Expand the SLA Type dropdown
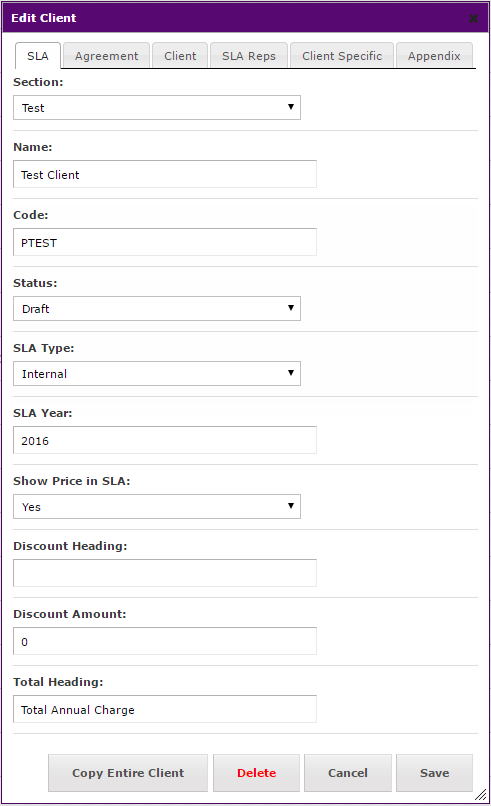This screenshot has height=806, width=491. click(x=157, y=374)
